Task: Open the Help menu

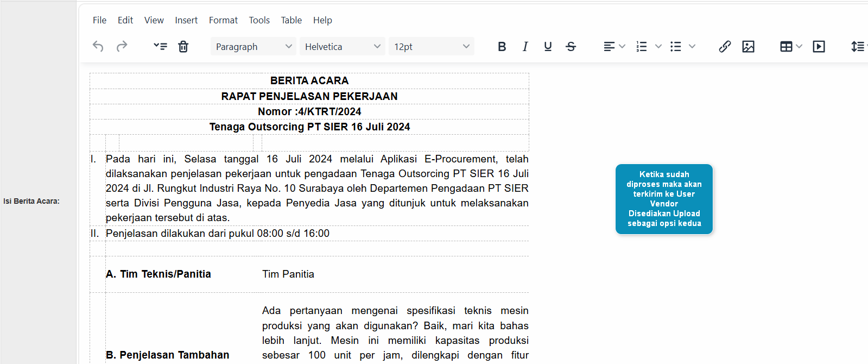Action: (322, 20)
